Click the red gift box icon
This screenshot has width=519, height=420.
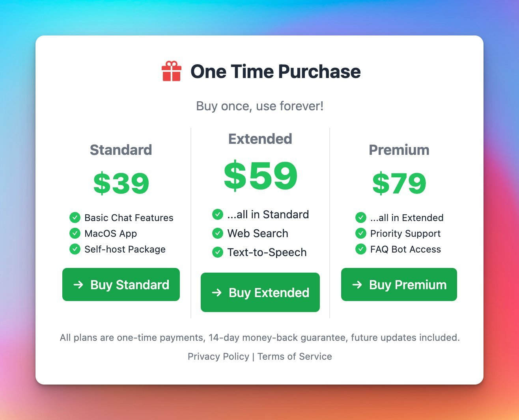172,71
